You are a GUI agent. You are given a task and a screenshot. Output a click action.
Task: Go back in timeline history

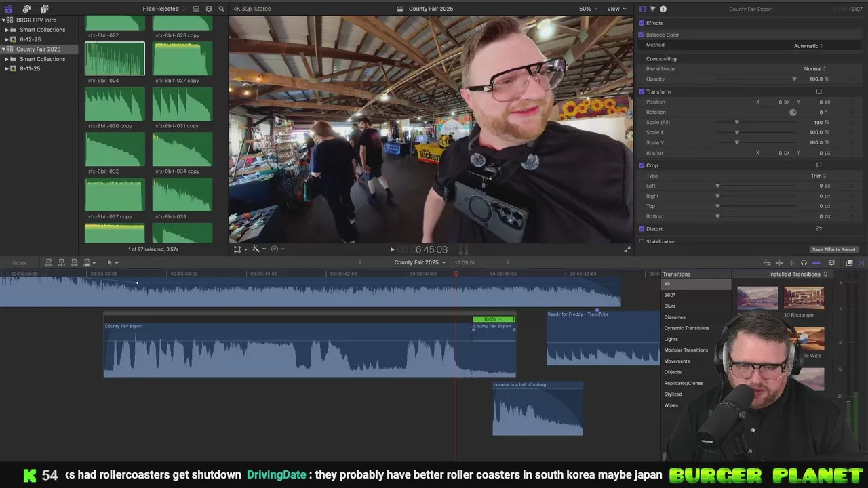tap(359, 262)
